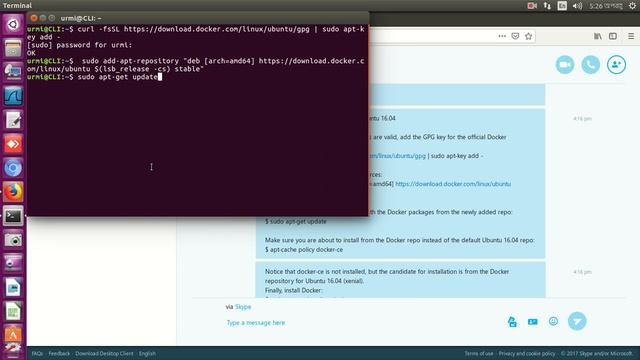
Task: Open the screenshot camera launcher icon
Action: click(13, 240)
